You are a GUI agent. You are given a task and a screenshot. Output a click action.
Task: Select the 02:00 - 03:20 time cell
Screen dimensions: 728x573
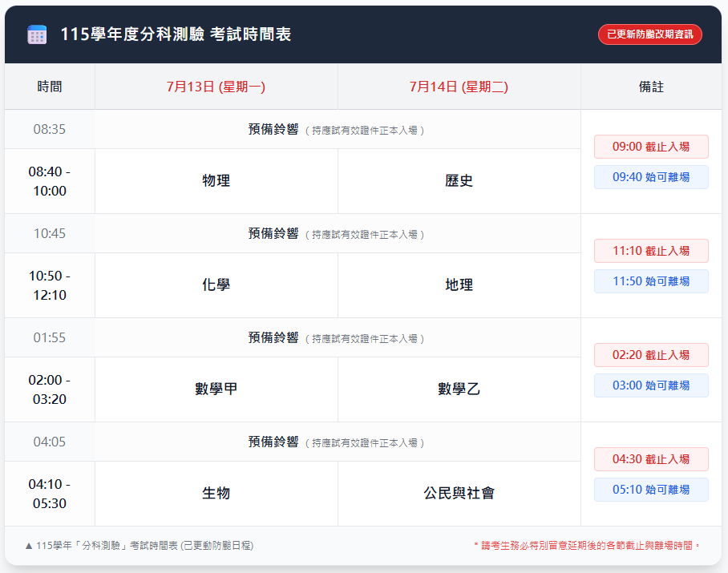[50, 389]
